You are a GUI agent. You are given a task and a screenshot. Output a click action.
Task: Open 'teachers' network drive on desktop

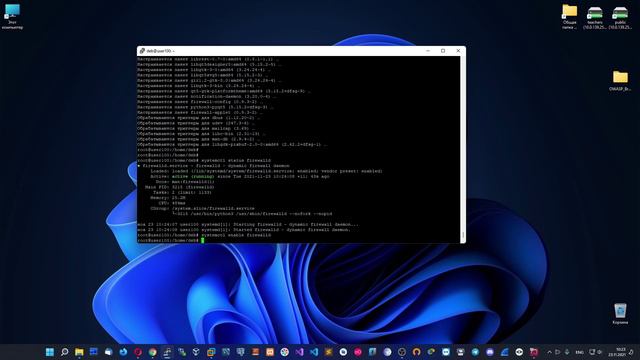point(595,17)
